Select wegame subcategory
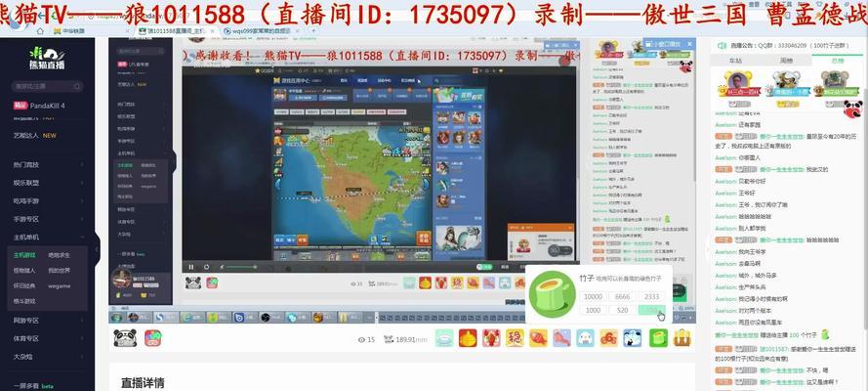 click(59, 286)
